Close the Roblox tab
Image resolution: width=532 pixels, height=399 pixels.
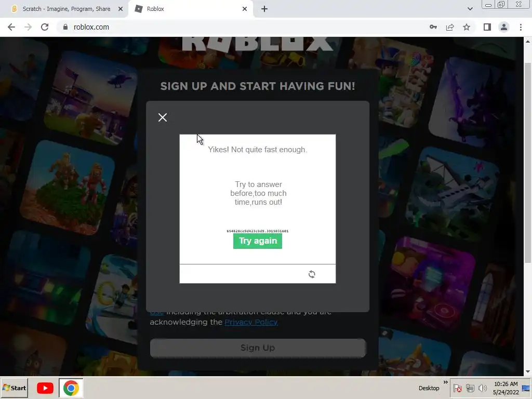tap(245, 9)
